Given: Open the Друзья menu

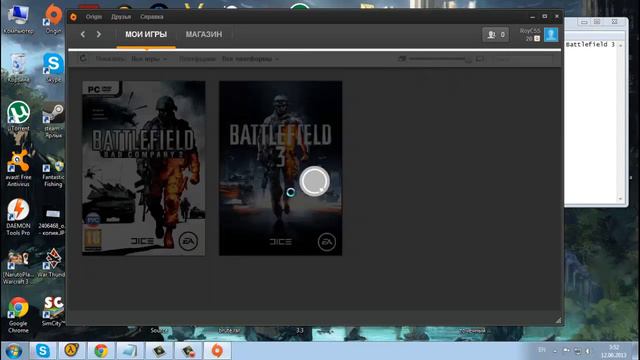Looking at the screenshot, I should click(121, 17).
